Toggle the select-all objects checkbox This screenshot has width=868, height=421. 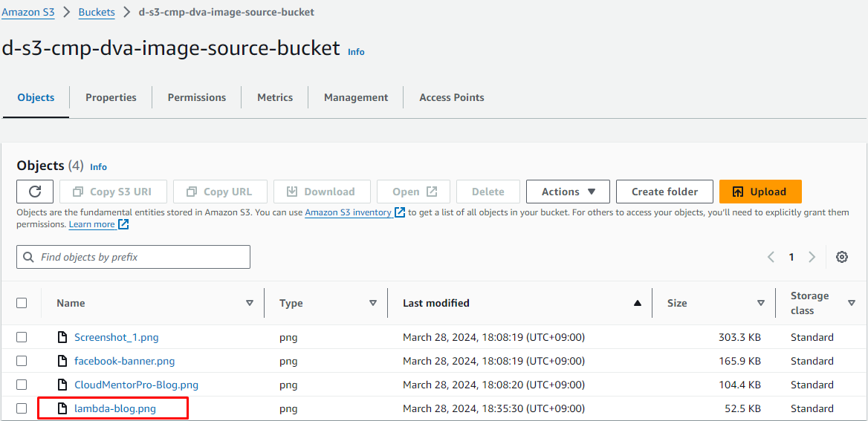click(x=22, y=303)
